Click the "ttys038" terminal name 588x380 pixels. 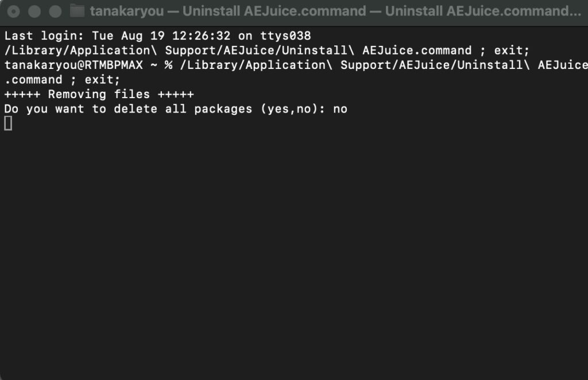(286, 36)
